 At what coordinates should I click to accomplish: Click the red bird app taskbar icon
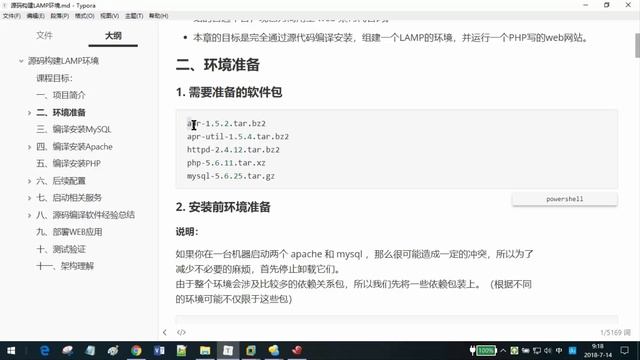[x=297, y=351]
